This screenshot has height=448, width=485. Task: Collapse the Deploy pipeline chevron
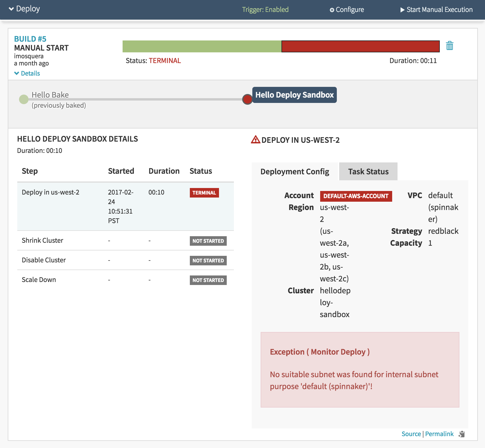tap(11, 9)
